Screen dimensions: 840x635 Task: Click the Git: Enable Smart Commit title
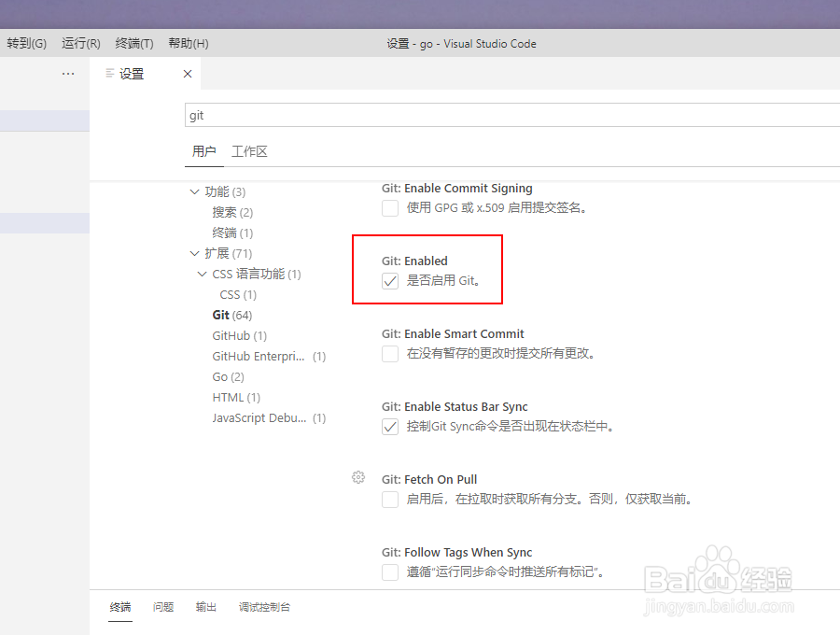point(453,334)
